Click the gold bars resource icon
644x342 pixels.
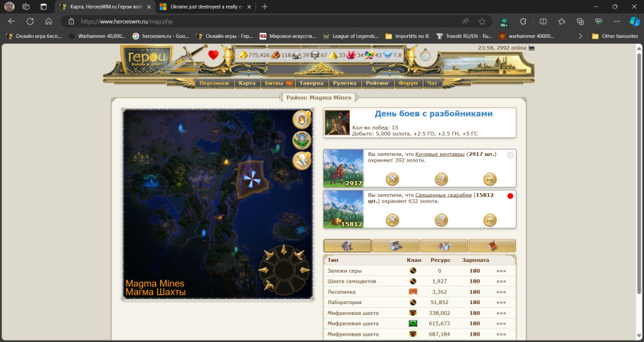[243, 55]
